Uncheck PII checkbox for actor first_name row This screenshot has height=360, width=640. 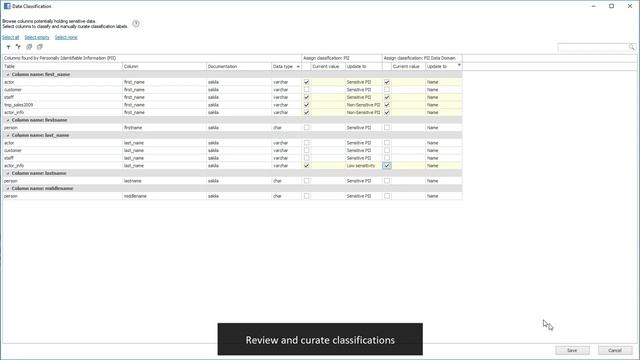click(x=307, y=82)
